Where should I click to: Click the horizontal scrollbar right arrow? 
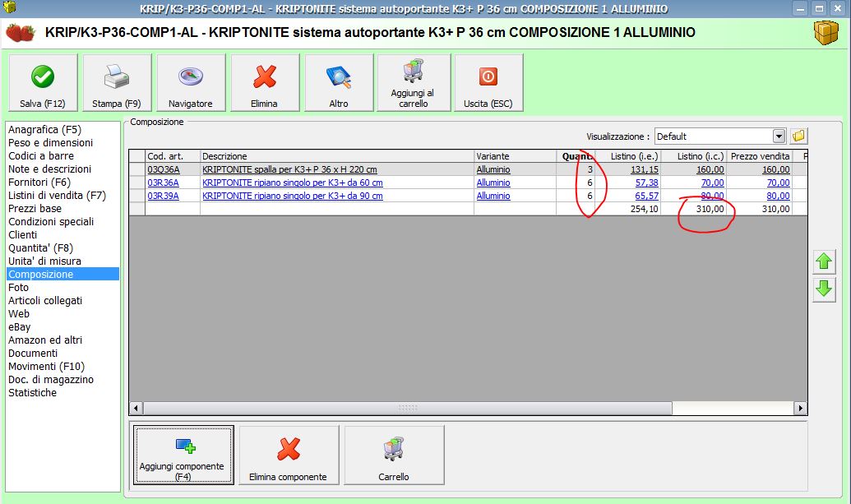800,408
